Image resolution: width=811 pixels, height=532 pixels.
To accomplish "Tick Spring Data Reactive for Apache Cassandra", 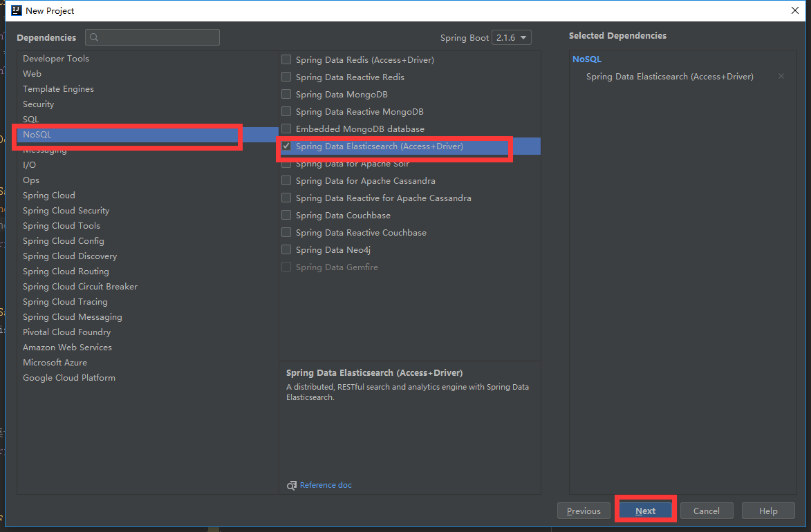I will pos(286,198).
